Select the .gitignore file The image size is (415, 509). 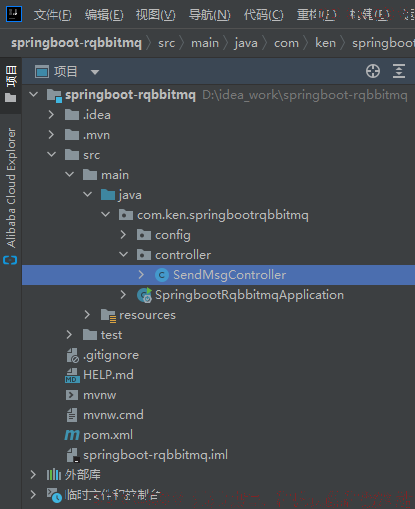(x=102, y=355)
